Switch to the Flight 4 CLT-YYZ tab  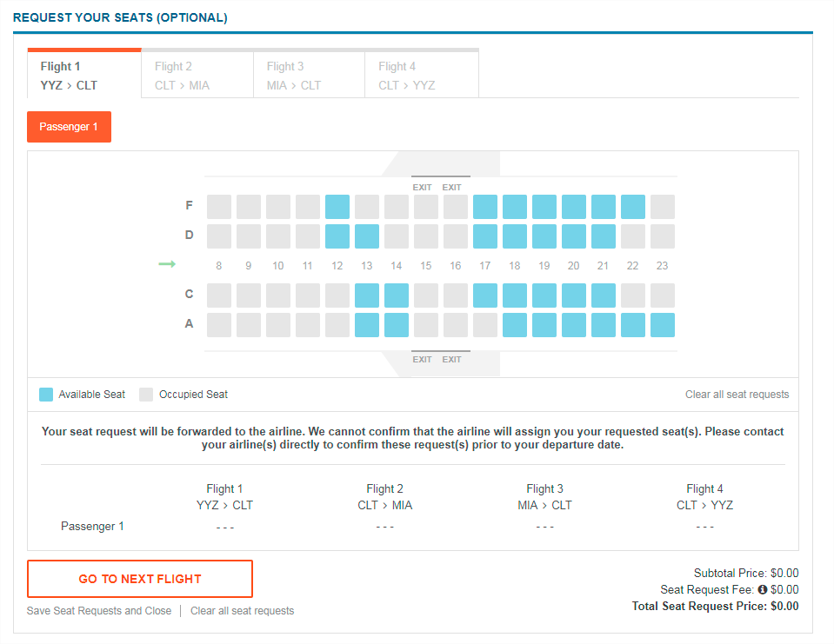[x=421, y=75]
